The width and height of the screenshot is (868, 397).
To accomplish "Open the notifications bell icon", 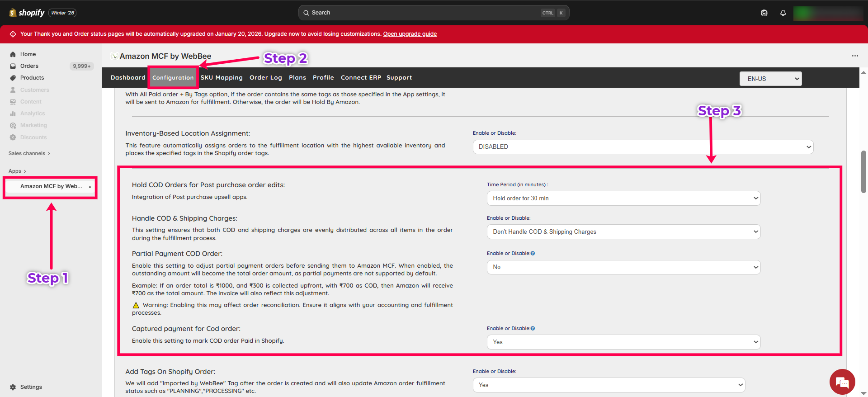I will coord(783,13).
